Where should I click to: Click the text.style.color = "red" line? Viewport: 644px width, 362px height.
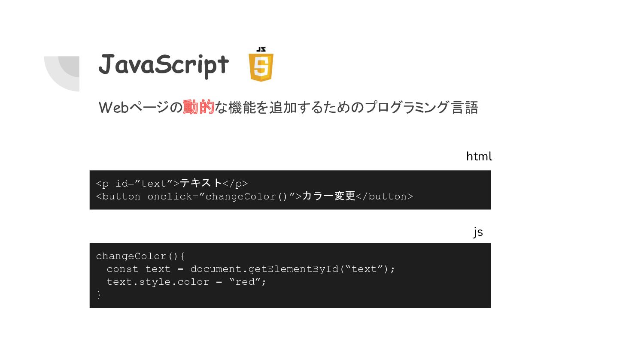pos(186,282)
